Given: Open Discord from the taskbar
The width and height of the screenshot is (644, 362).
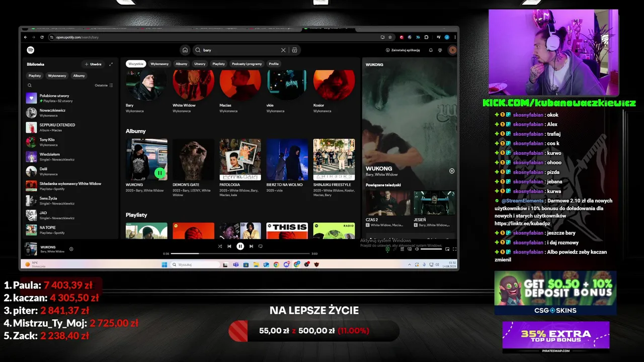Looking at the screenshot, I should (x=286, y=264).
